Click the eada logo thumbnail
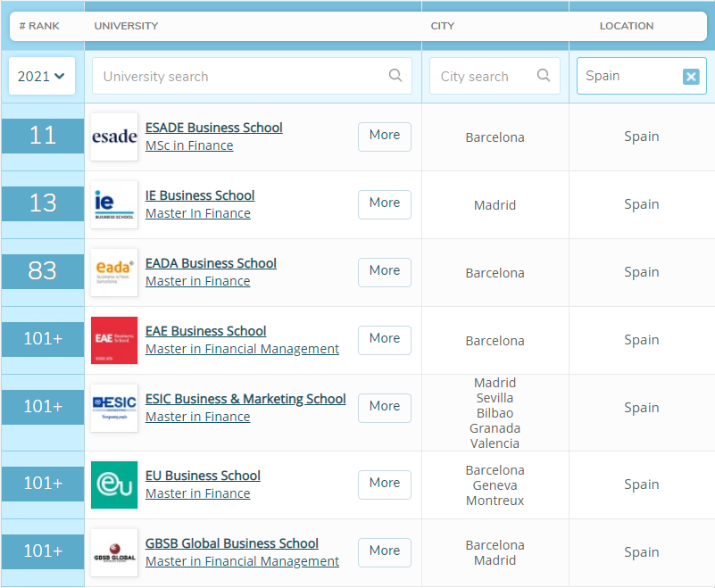Screen dimensions: 715x588 114,272
